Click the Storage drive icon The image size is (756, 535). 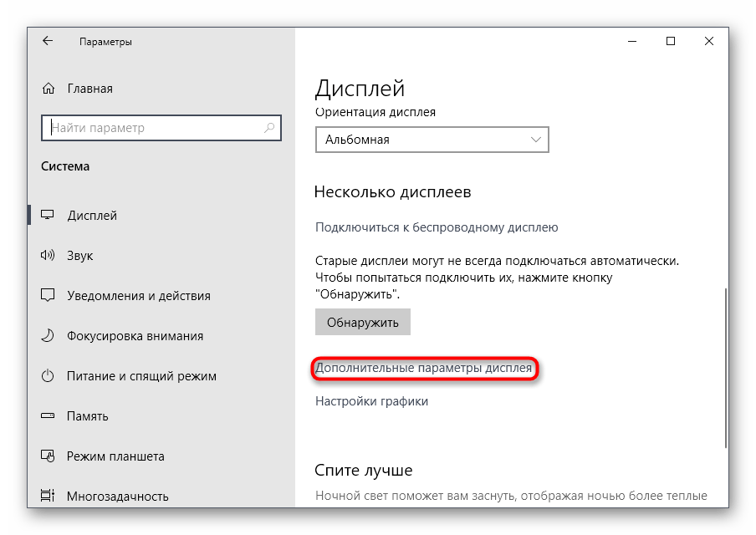click(x=49, y=416)
